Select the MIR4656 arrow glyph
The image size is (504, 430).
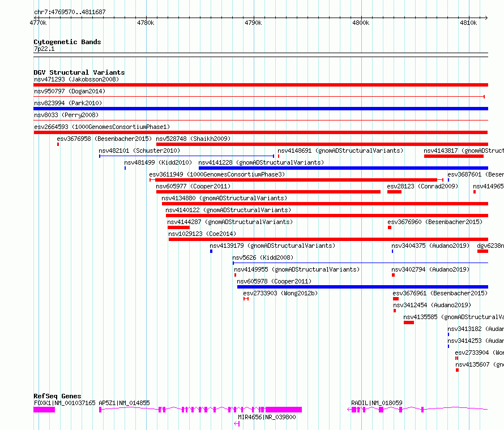tap(237, 424)
